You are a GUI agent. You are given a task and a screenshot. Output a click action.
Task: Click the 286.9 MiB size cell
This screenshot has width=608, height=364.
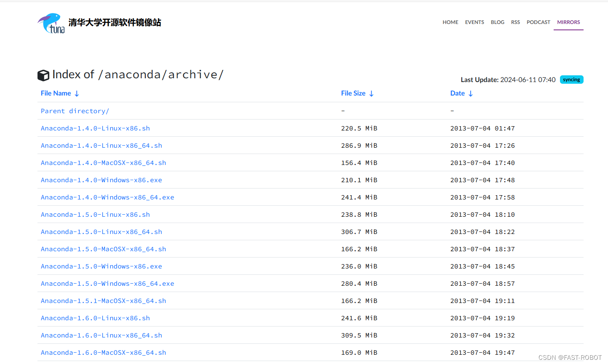359,146
